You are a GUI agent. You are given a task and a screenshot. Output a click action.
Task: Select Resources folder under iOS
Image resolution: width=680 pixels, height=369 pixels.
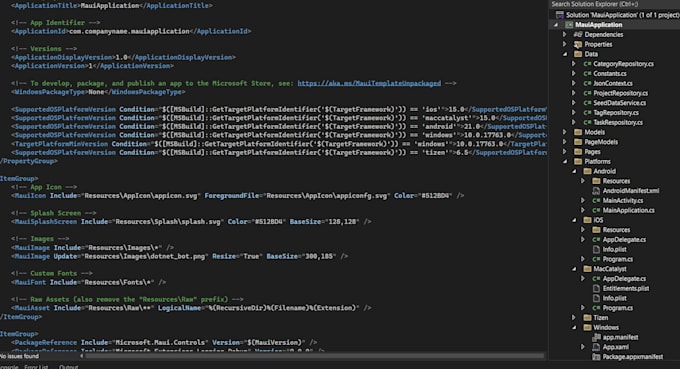click(616, 230)
